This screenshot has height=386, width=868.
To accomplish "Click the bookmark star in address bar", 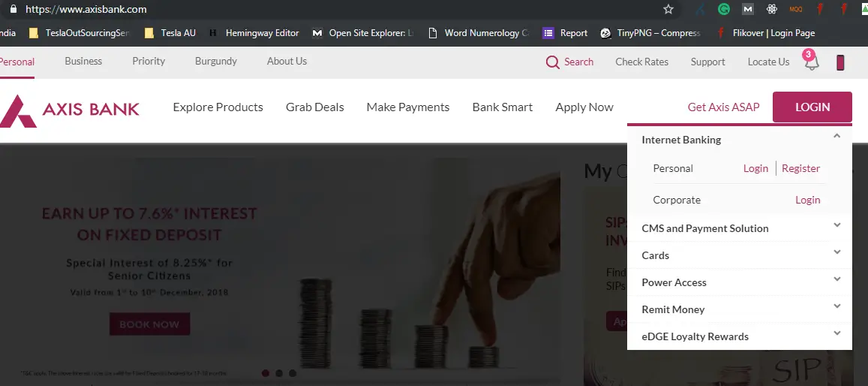I will coord(668,10).
